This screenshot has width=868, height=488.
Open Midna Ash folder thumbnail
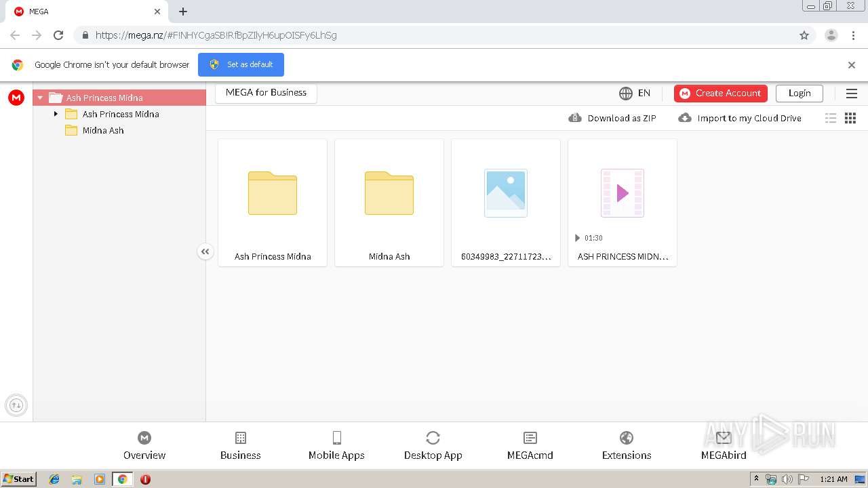pyautogui.click(x=389, y=203)
